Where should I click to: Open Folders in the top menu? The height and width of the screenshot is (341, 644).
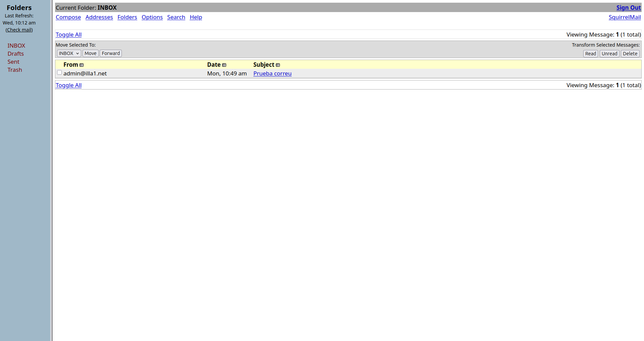[x=127, y=17]
